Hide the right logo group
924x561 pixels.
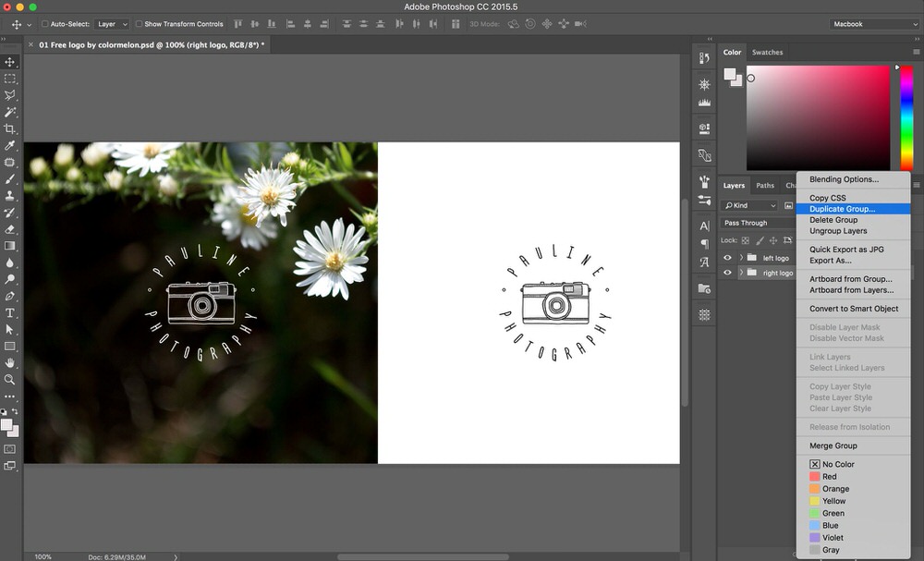[x=727, y=273]
